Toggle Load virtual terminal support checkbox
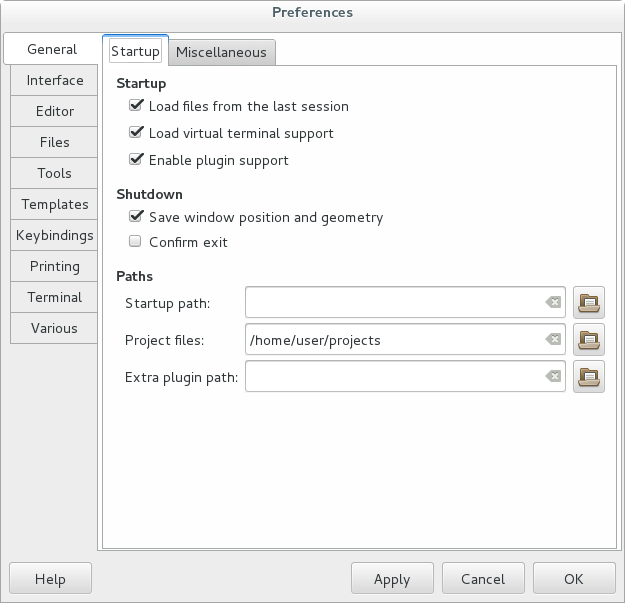625x603 pixels. coord(136,132)
